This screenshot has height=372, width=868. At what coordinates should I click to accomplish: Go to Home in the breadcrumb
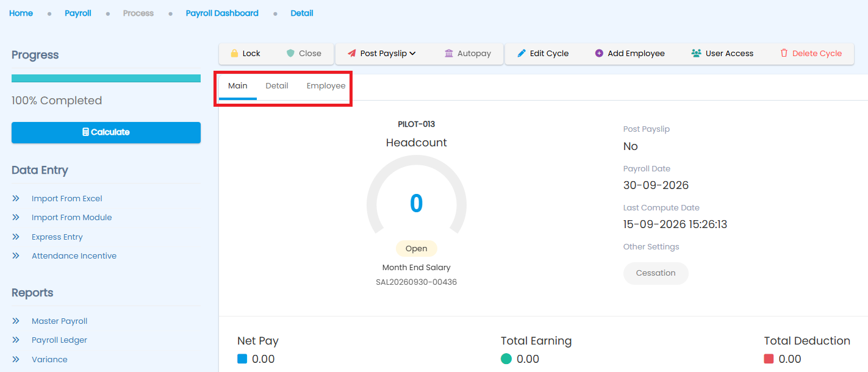click(x=21, y=13)
